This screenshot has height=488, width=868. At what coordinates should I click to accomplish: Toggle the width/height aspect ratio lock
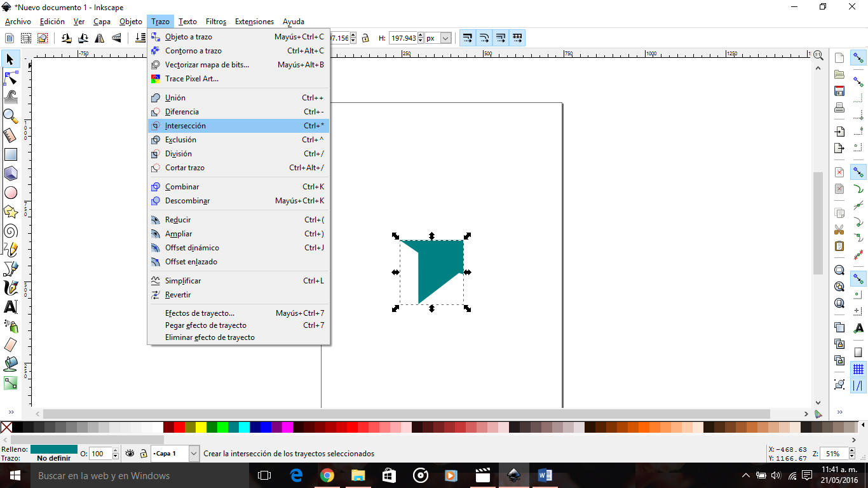click(x=365, y=37)
